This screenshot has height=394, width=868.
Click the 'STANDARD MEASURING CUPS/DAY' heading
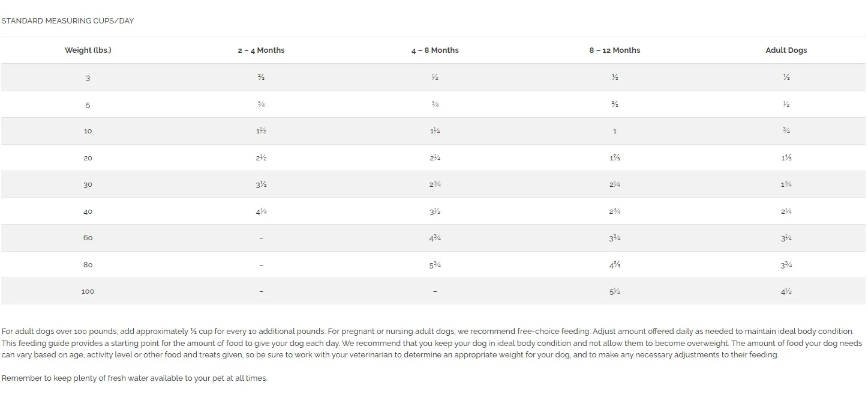pyautogui.click(x=68, y=21)
